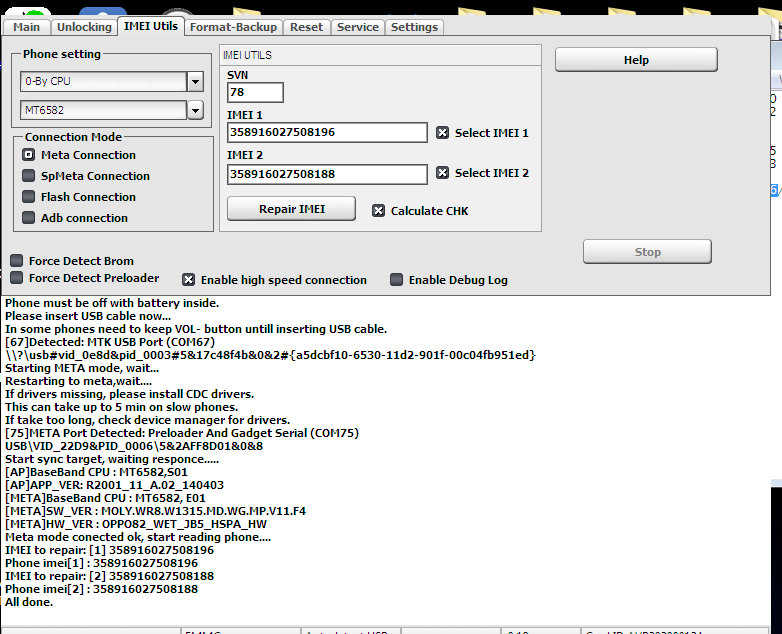The width and height of the screenshot is (782, 634).
Task: Open the Unlocking tab
Action: pyautogui.click(x=84, y=27)
